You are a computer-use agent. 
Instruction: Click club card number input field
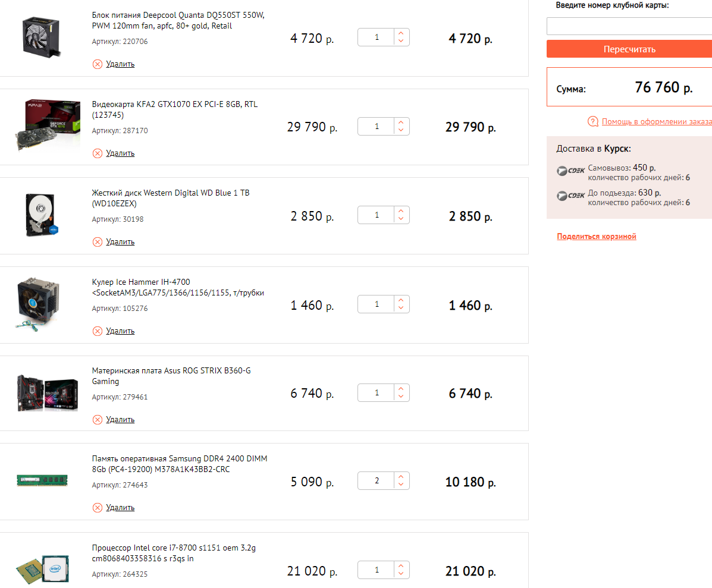tap(629, 26)
